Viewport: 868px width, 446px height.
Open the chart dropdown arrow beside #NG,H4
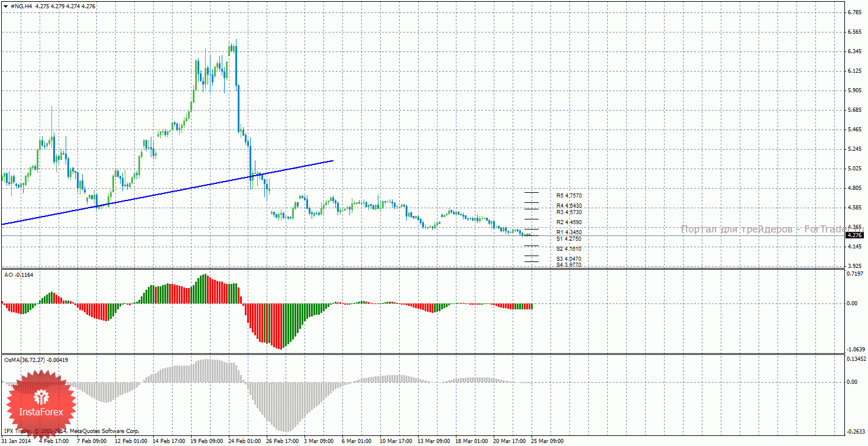5,5
